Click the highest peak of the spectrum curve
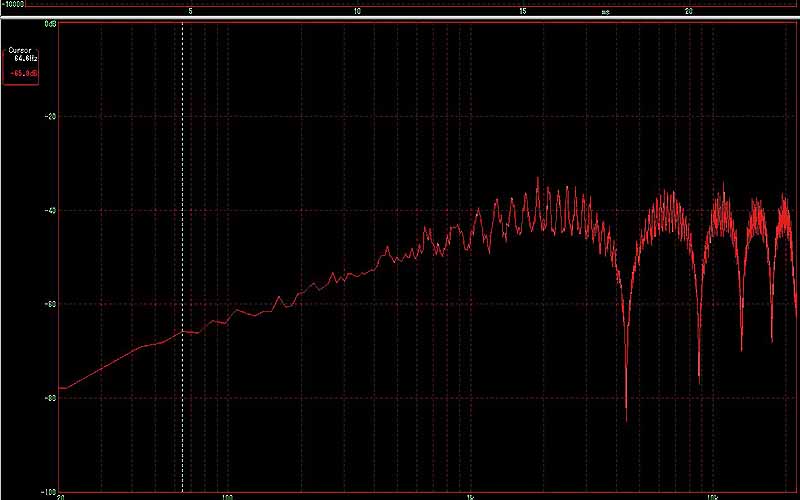 coord(537,179)
